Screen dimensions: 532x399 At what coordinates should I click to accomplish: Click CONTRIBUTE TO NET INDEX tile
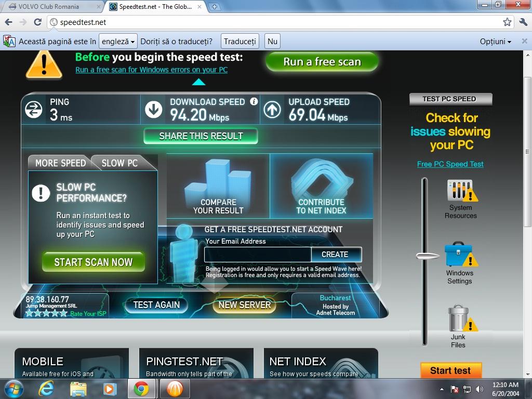pos(321,186)
